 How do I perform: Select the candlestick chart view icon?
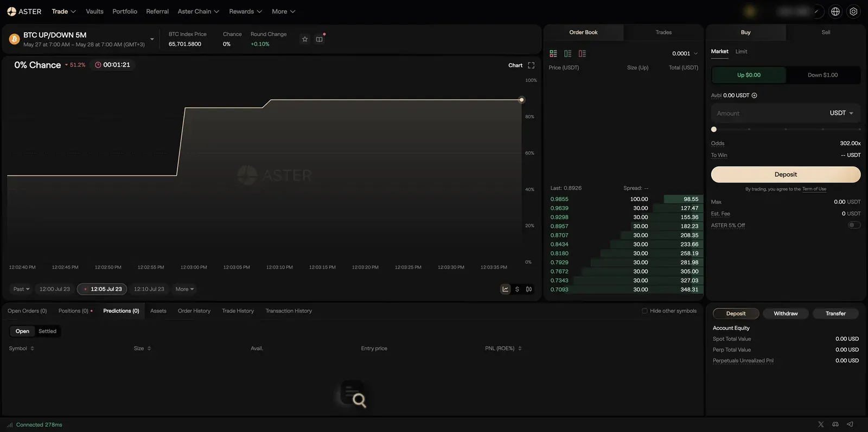529,289
